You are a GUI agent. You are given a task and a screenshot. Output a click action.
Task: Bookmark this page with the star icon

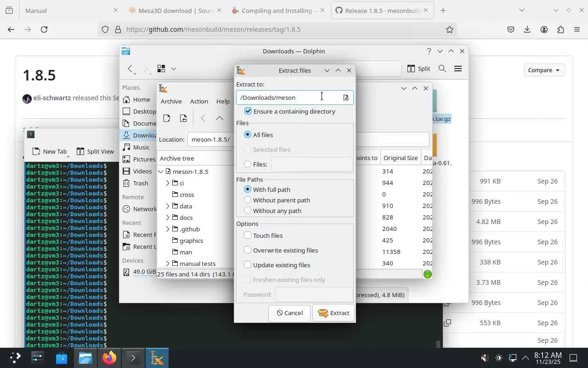[450, 29]
